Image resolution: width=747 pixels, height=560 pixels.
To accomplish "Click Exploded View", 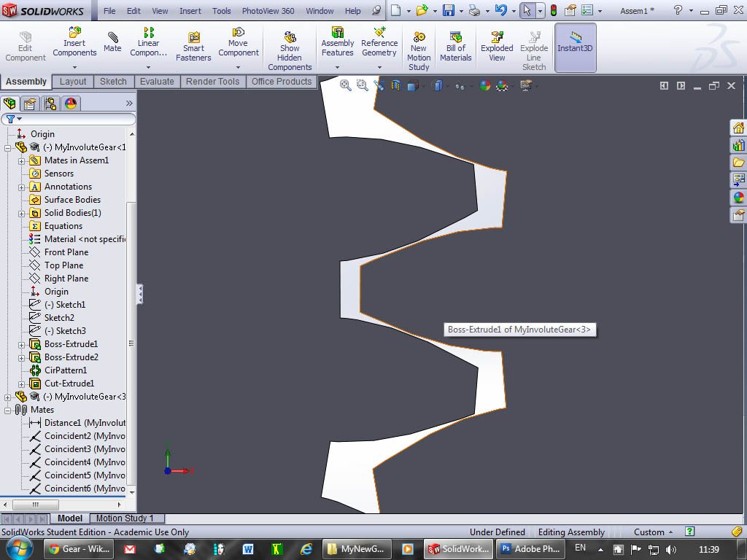I will click(x=497, y=47).
